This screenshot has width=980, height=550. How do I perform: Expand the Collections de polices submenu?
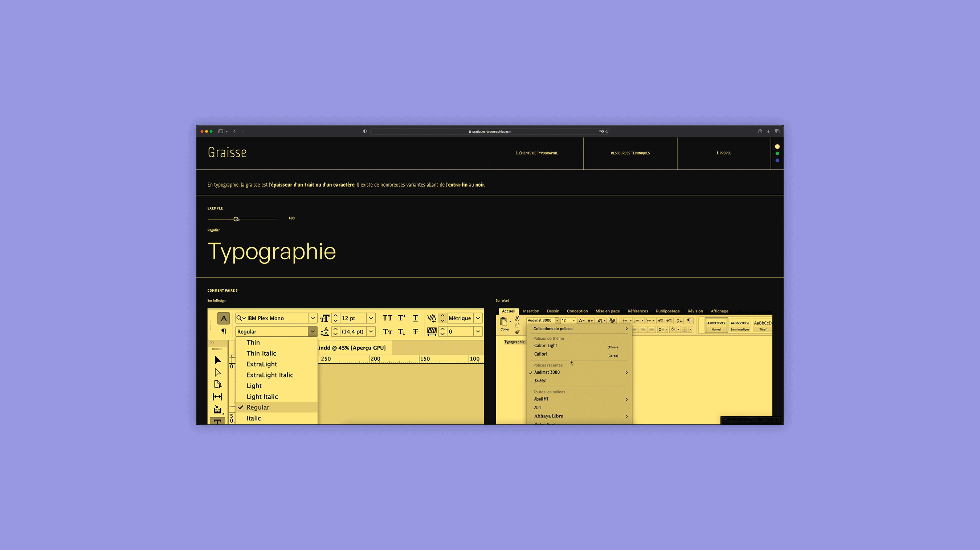[x=580, y=329]
